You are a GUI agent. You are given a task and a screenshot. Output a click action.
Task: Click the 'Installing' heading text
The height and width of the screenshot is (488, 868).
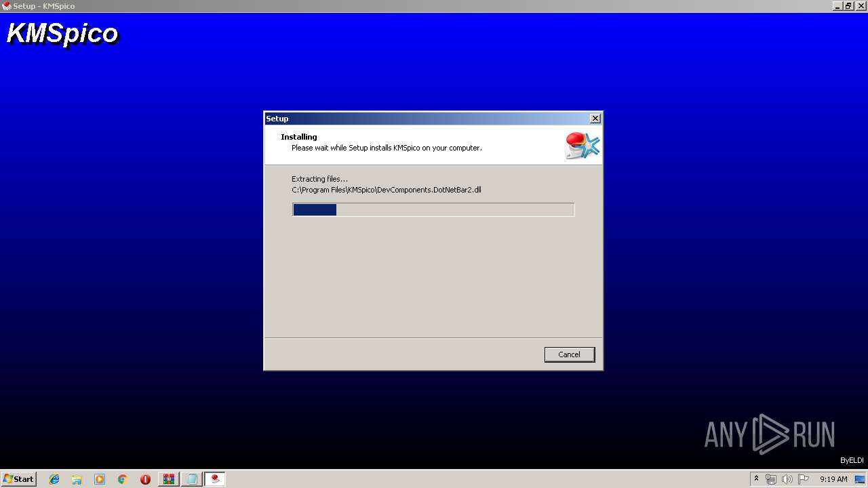[299, 137]
